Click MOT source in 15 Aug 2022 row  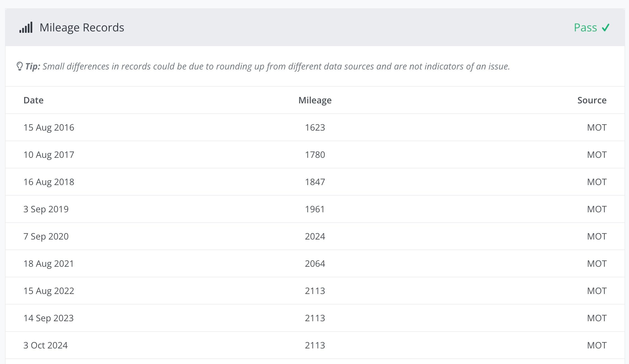click(596, 291)
